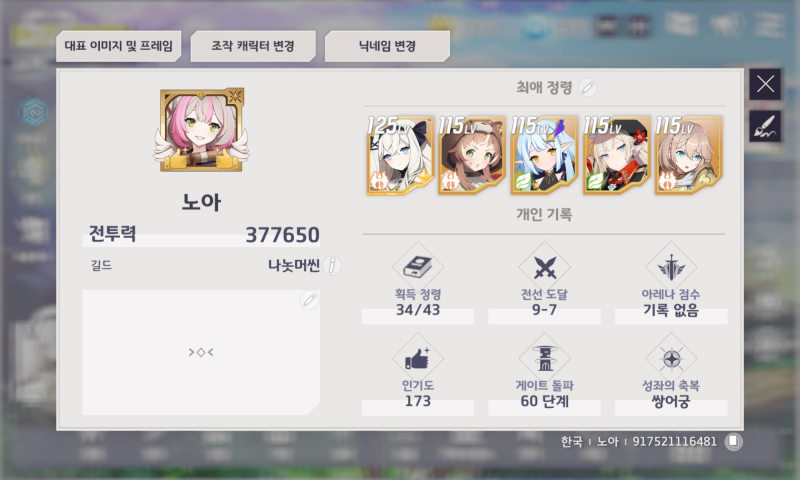Click the 아레나 점수 winged sword icon

pos(671,267)
